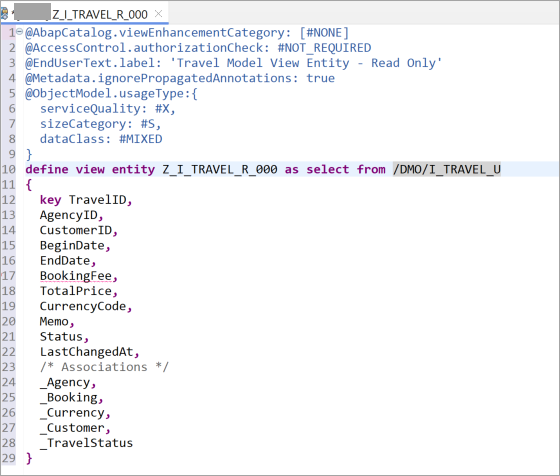560x476 pixels.
Task: Click the entity name Z_I_TRAVEL_R_000 on line 10
Action: click(220, 169)
